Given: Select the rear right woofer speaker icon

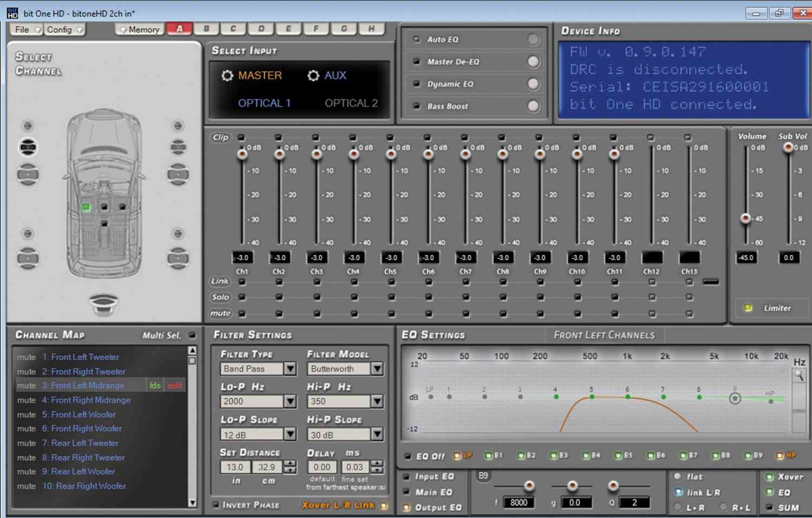Looking at the screenshot, I should coord(178,258).
